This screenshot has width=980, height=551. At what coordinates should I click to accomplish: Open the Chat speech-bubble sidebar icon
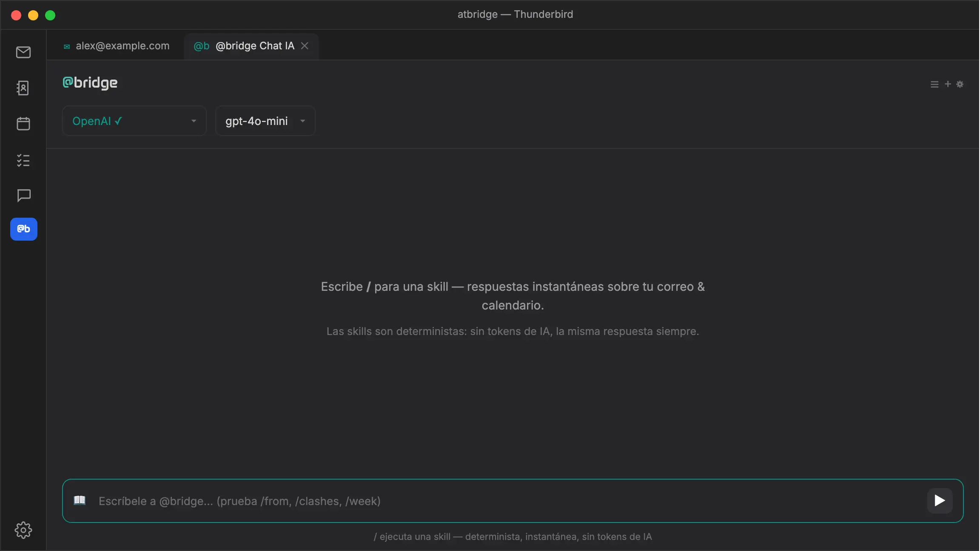tap(23, 196)
